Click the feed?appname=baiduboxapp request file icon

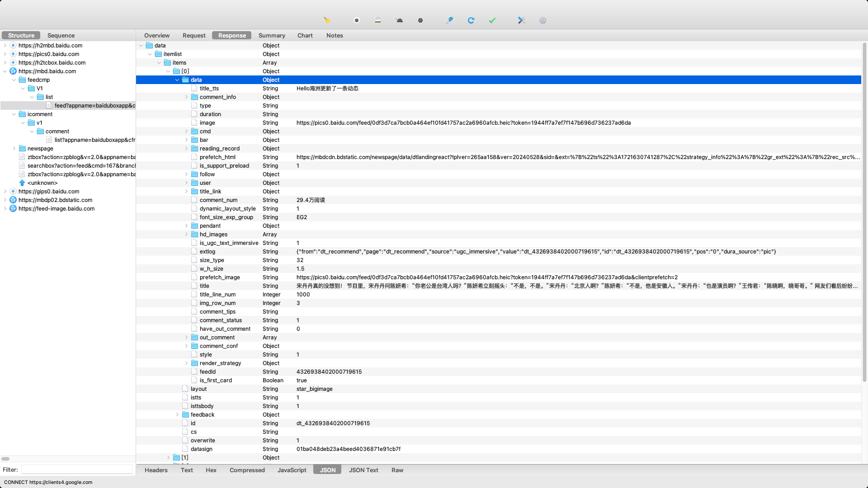click(49, 105)
